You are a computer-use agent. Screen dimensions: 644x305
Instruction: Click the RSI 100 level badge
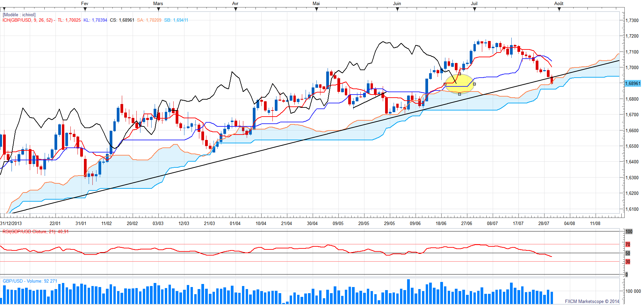tap(629, 232)
